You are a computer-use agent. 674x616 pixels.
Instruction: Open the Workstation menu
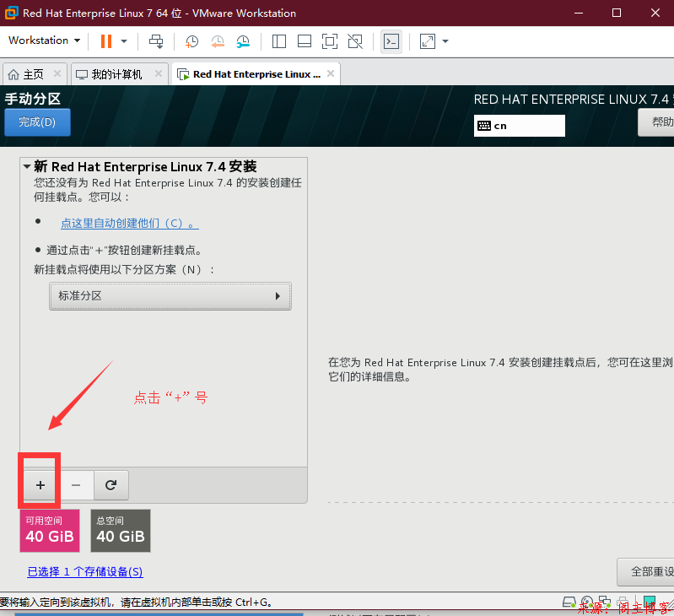coord(44,41)
